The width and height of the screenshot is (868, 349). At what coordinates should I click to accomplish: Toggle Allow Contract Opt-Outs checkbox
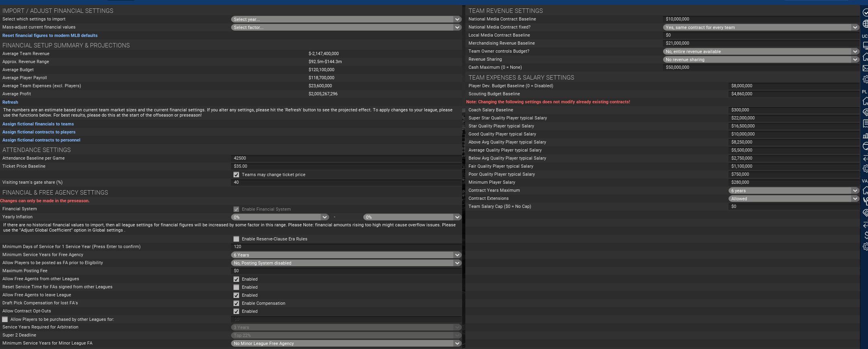point(236,311)
